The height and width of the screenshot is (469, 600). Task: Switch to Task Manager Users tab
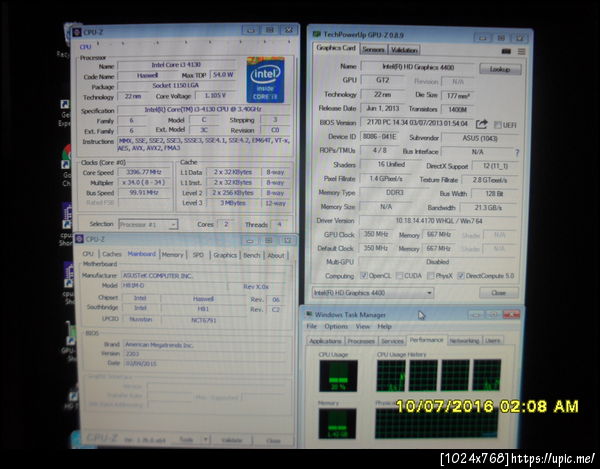point(492,340)
